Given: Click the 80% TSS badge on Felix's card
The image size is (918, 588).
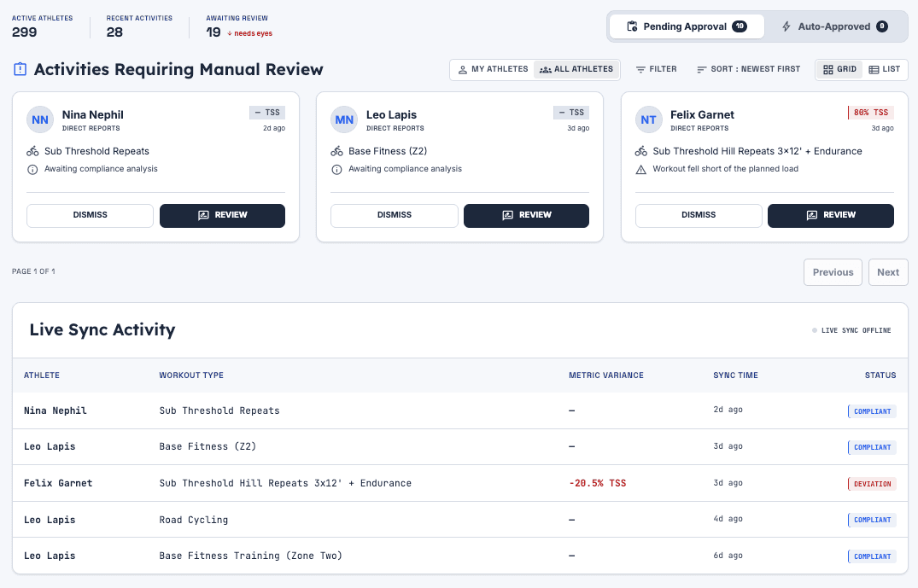Looking at the screenshot, I should pyautogui.click(x=870, y=113).
